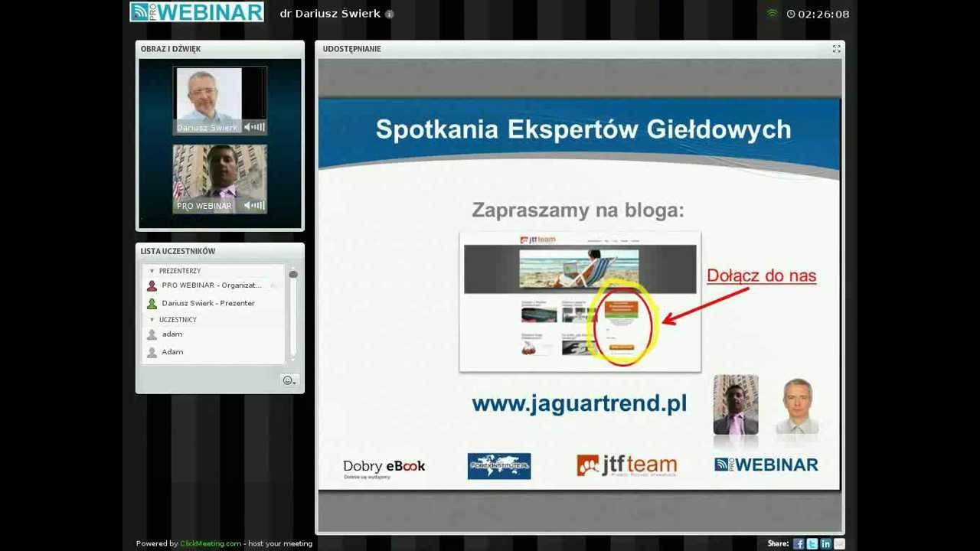Click 'Zapraszamy na bloga:' text on slide
980x551 pixels.
(x=578, y=210)
